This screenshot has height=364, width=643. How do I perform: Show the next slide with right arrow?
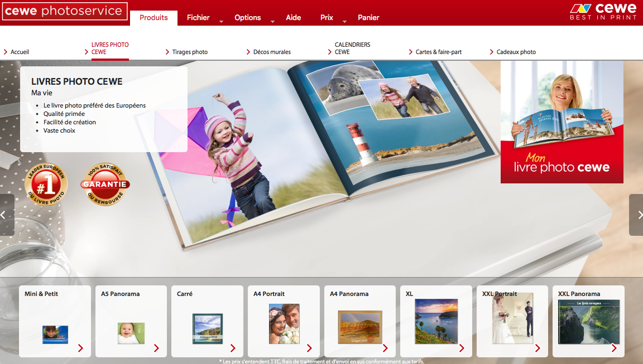coord(637,215)
